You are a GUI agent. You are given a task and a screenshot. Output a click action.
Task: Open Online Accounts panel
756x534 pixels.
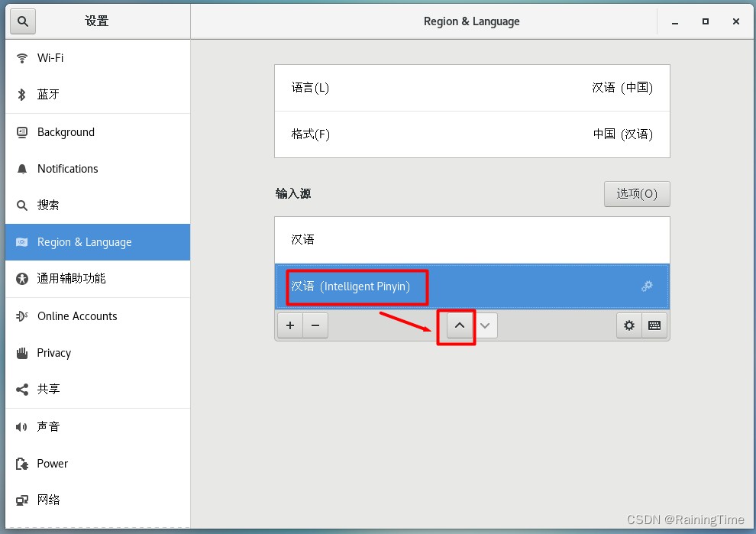(x=98, y=316)
